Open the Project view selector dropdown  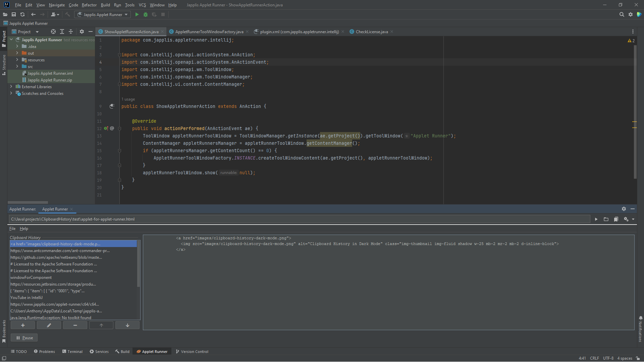(25, 32)
